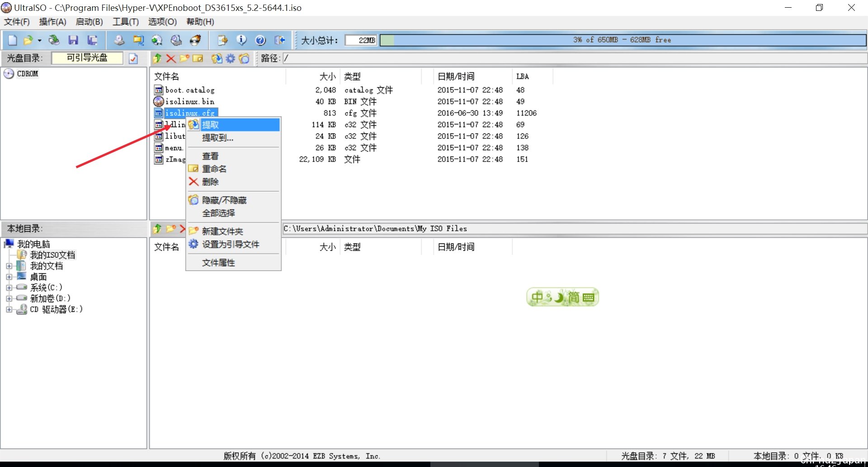Open 文件属性 from the context menu
This screenshot has width=868, height=467.
click(233, 262)
